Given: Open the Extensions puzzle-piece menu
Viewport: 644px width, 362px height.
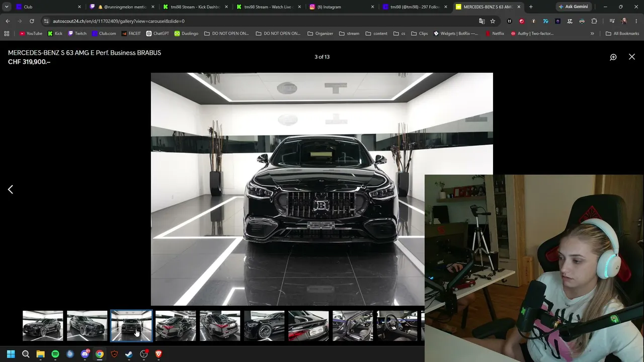Looking at the screenshot, I should [x=594, y=21].
